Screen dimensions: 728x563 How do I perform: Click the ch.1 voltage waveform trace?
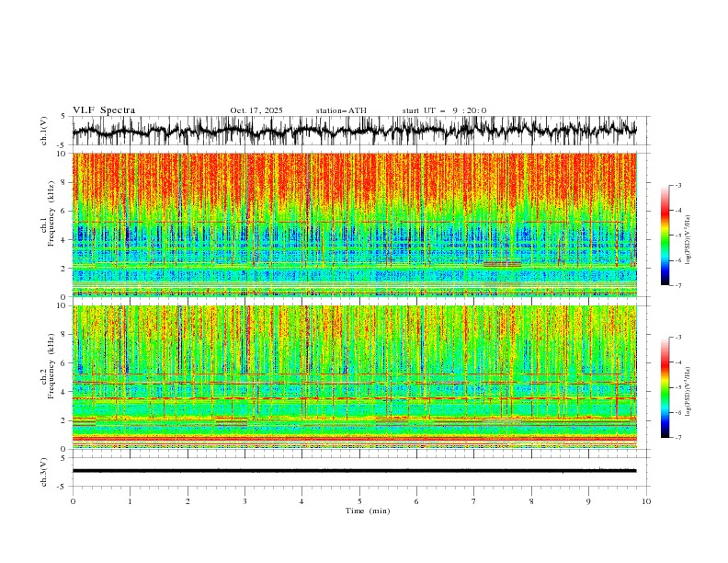click(354, 131)
